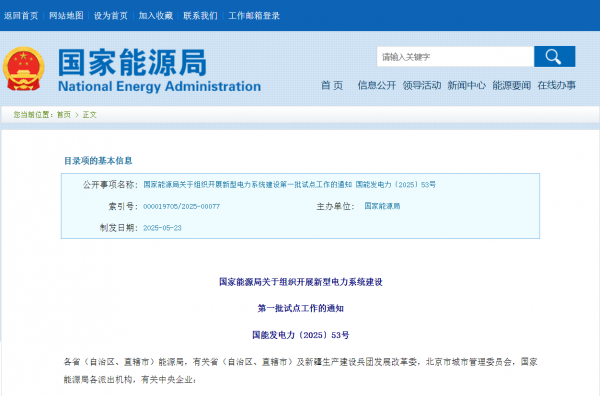Go to 首页 in main navigation
Image resolution: width=600 pixels, height=396 pixels.
[332, 85]
